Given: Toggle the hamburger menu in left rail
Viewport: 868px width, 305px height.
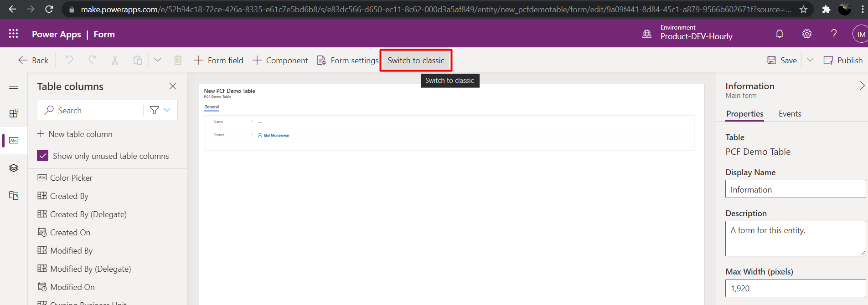Looking at the screenshot, I should (x=14, y=86).
